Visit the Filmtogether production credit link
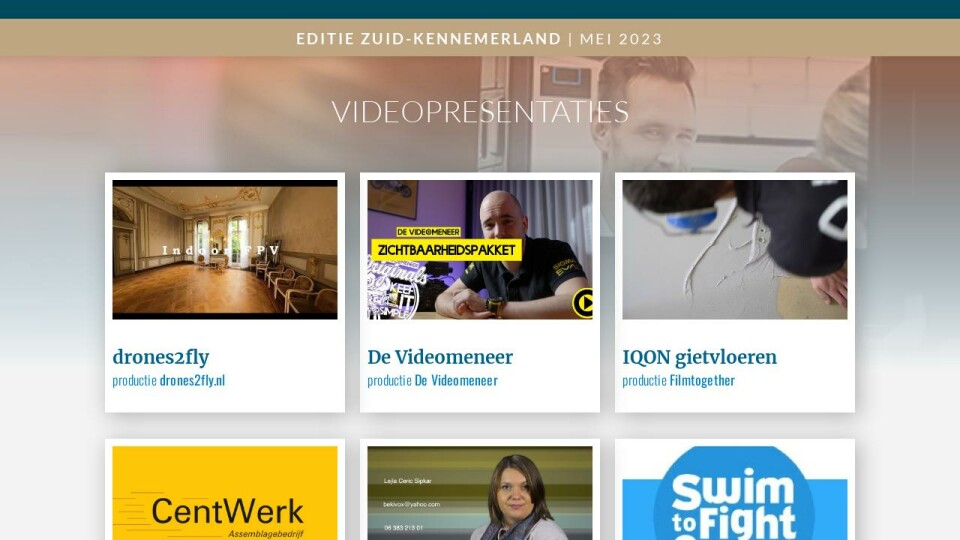 point(702,380)
